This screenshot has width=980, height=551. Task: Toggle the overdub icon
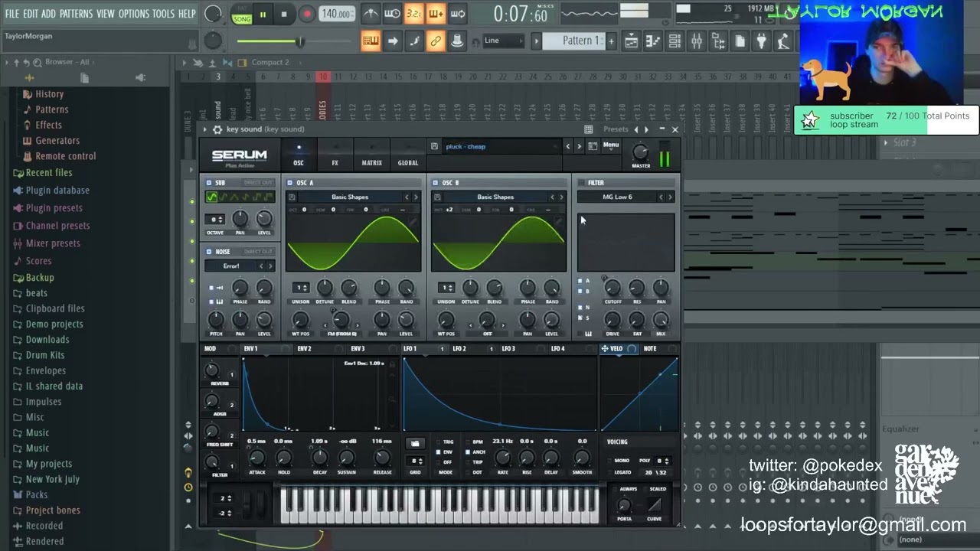coord(436,14)
